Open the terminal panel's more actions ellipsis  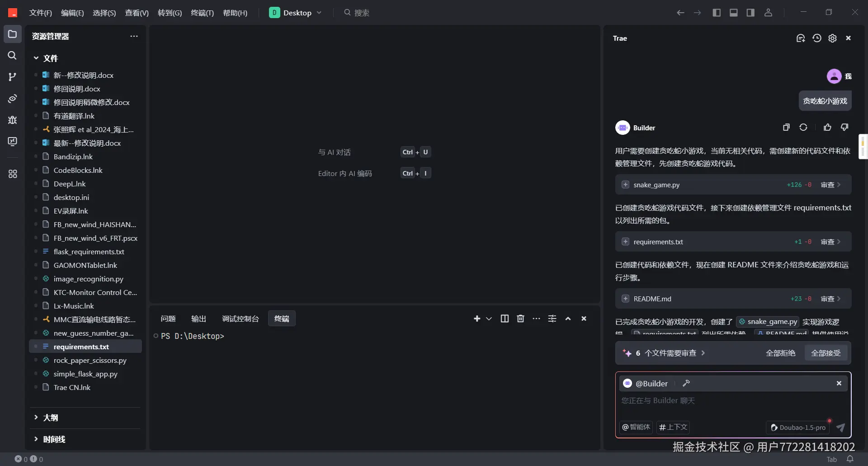coord(536,319)
